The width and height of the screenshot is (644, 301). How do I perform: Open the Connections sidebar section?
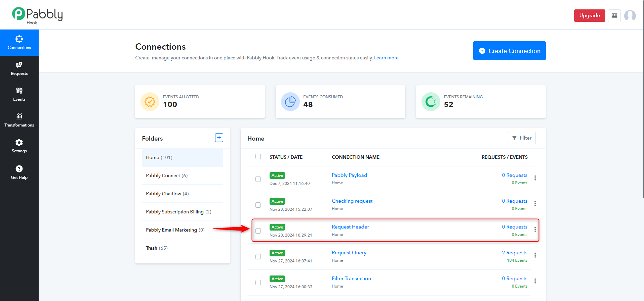coord(19,43)
